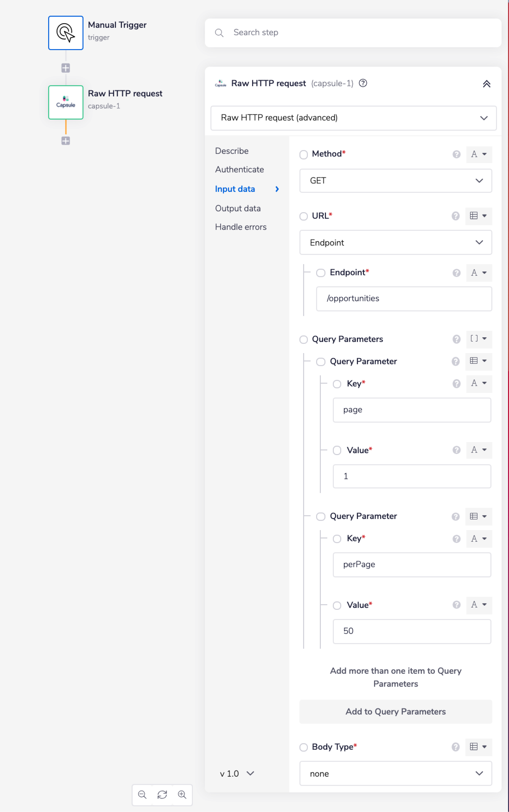Screen dimensions: 509x812
Task: Select the Capsule node icon
Action: [x=66, y=102]
